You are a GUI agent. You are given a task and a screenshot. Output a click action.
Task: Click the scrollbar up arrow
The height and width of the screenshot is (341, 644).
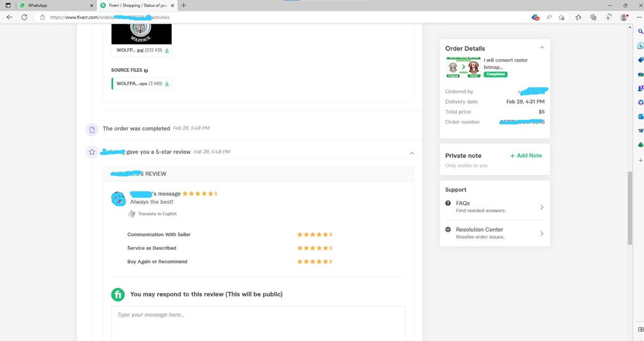630,28
